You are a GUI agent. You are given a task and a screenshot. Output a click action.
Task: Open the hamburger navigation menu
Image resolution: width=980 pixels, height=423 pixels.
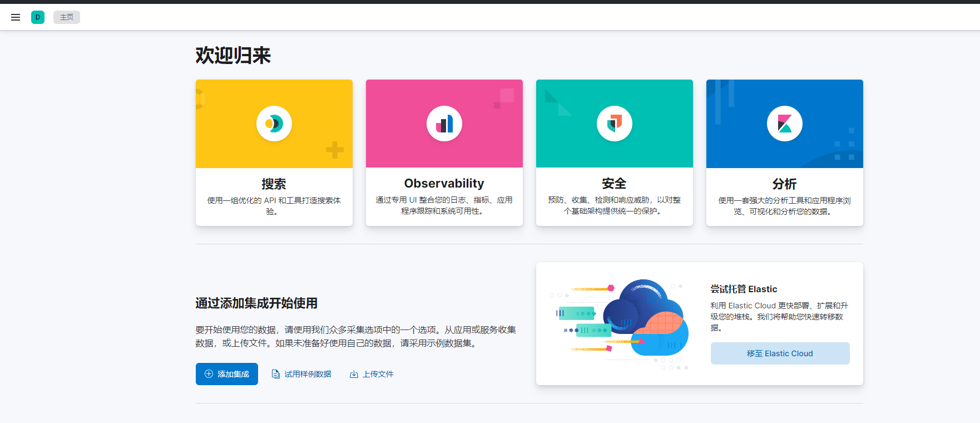coord(16,17)
